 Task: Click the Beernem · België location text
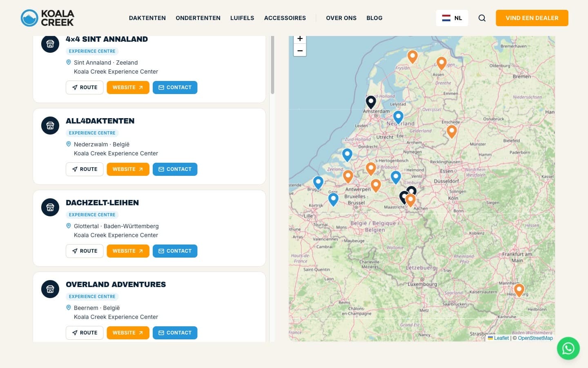click(97, 308)
